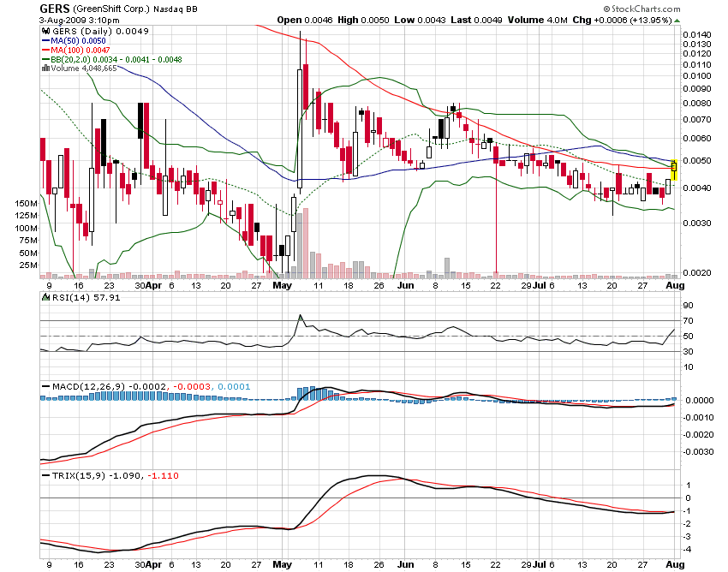Click the GERS ticker symbol in the title
This screenshot has height=572, width=728.
tap(54, 9)
